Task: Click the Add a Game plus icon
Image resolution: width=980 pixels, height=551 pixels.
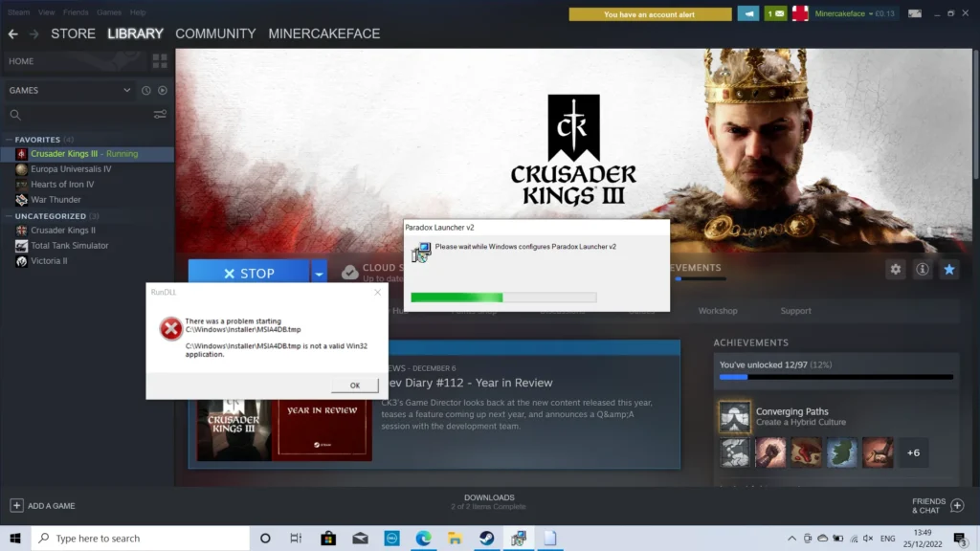Action: tap(16, 505)
